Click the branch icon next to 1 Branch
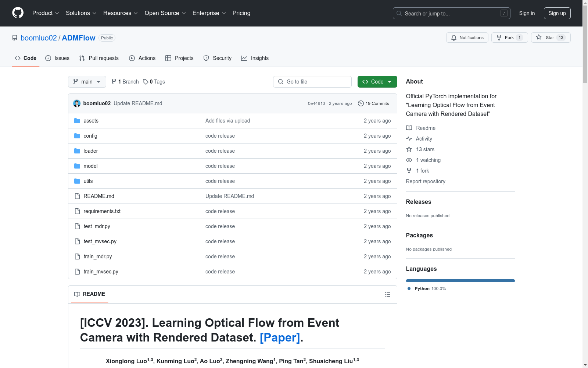The image size is (588, 368). tap(114, 82)
